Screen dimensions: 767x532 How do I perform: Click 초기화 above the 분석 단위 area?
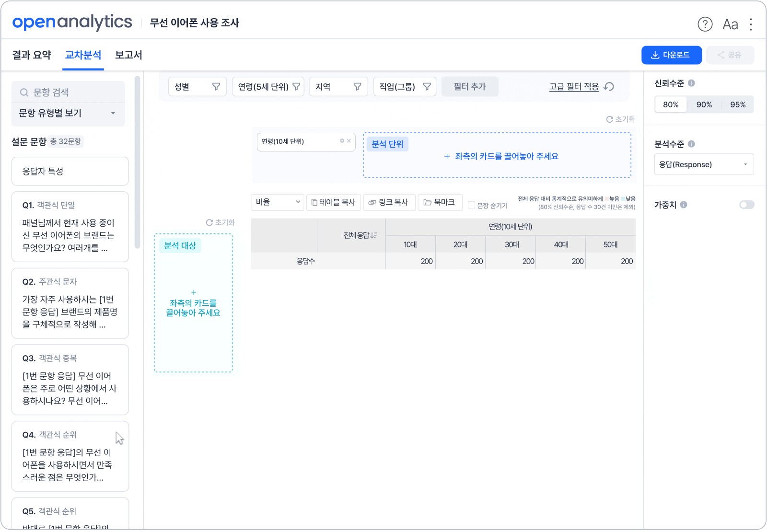[621, 119]
